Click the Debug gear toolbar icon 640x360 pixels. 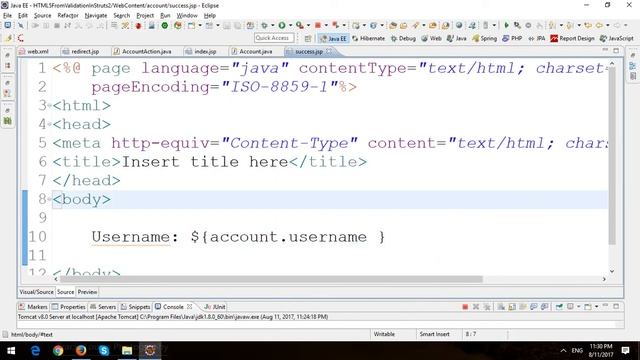click(264, 25)
